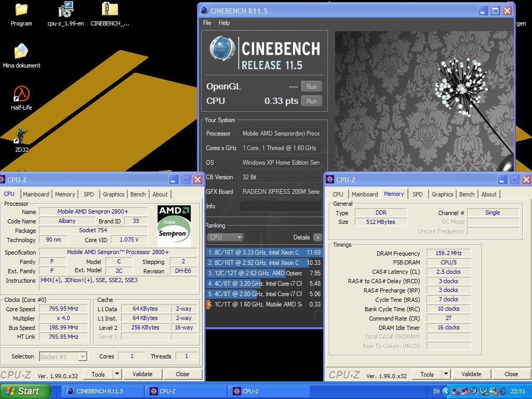Open Memory tab in left CPU-Z

point(65,194)
